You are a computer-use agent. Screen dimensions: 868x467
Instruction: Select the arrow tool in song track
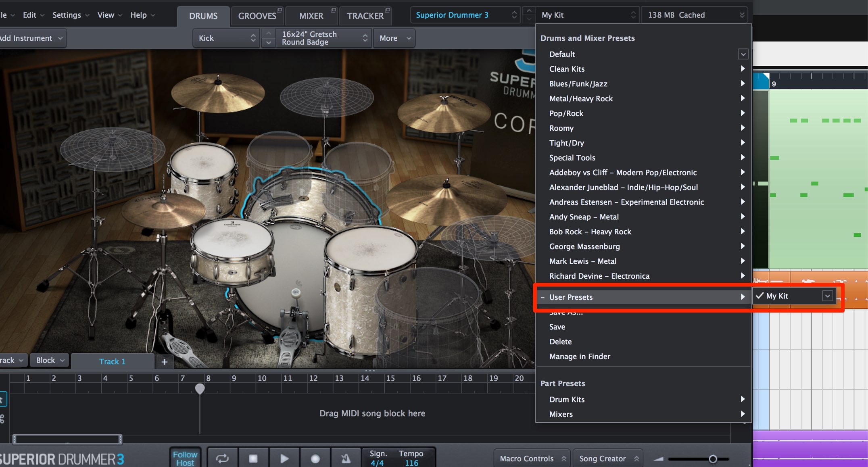[x=2, y=400]
